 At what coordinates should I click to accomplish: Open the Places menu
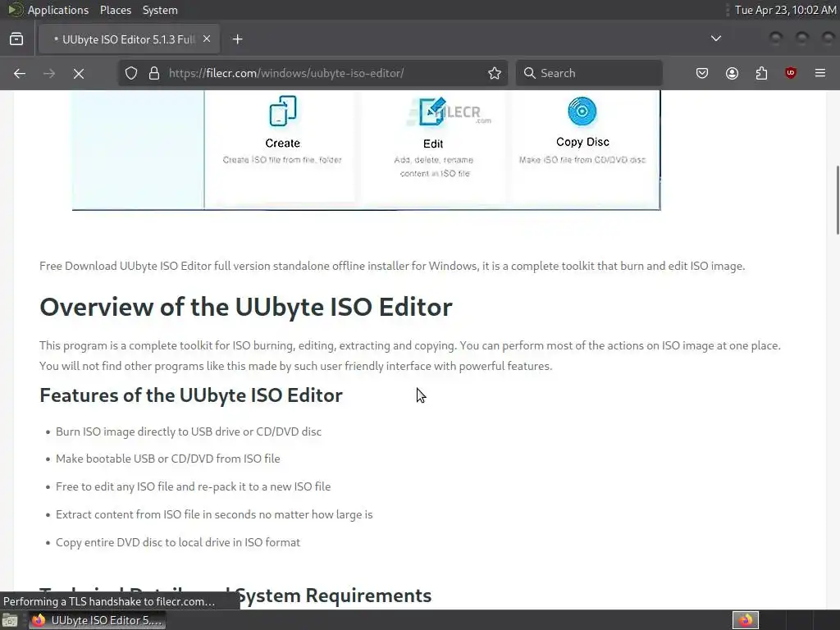115,10
